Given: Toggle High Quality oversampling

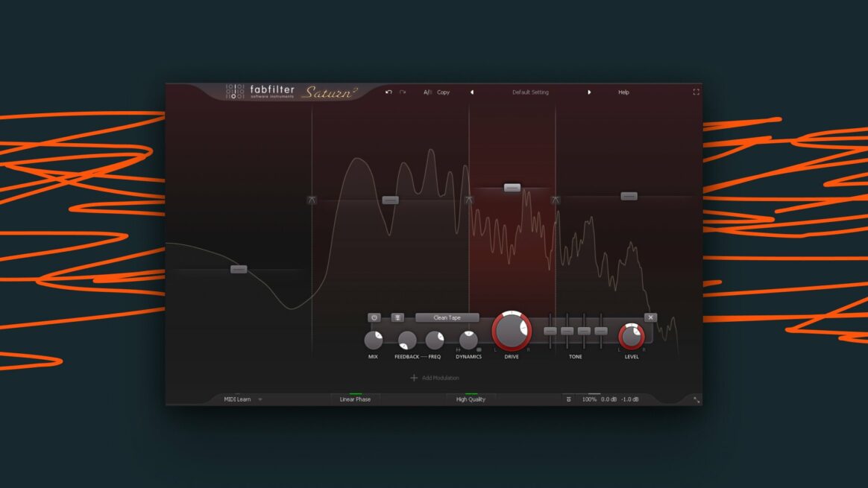Looking at the screenshot, I should pyautogui.click(x=471, y=399).
